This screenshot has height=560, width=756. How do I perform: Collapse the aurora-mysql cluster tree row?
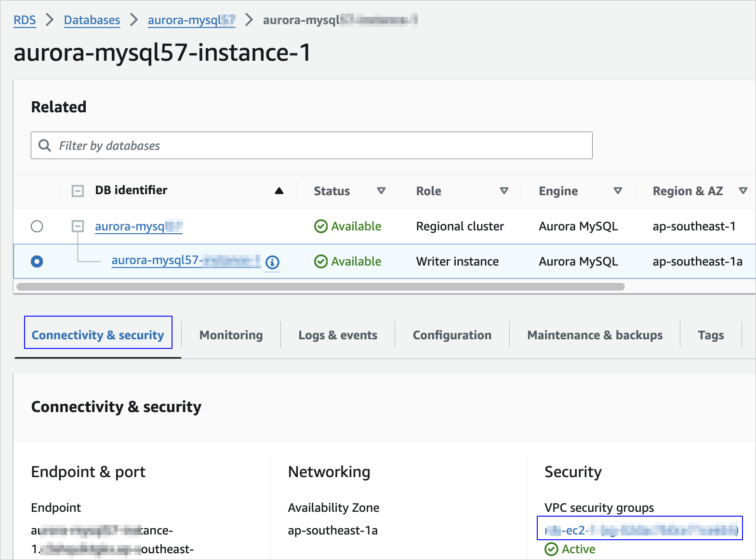tap(78, 226)
